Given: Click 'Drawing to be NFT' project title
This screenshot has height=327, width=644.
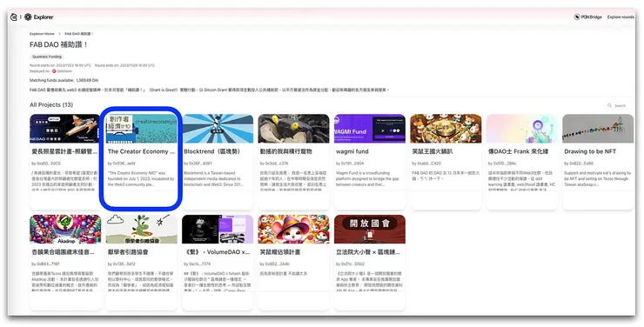Looking at the screenshot, I should click(590, 151).
